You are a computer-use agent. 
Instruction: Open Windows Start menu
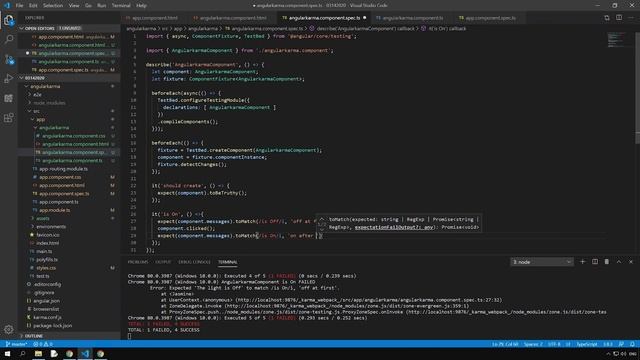(x=7, y=354)
